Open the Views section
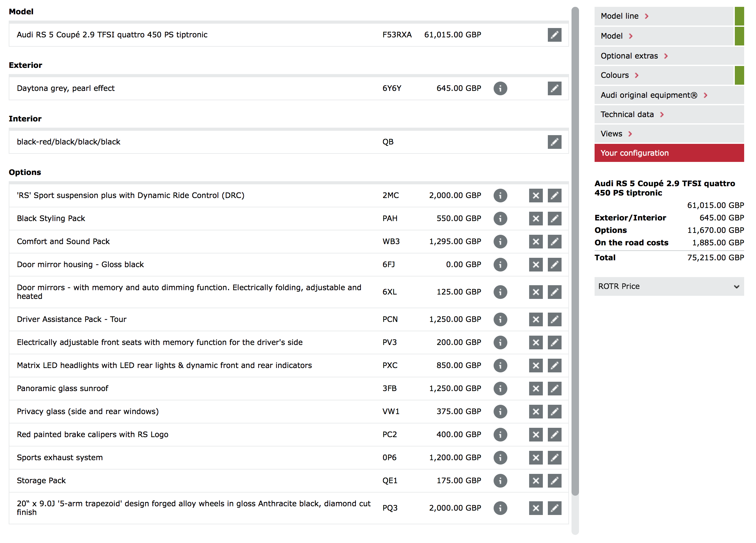Image resolution: width=756 pixels, height=543 pixels. pyautogui.click(x=669, y=134)
